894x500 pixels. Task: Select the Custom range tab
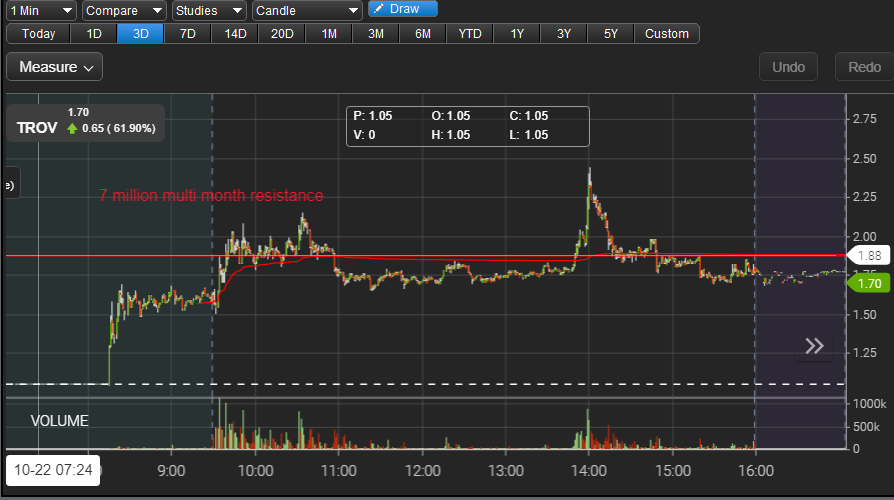point(667,34)
